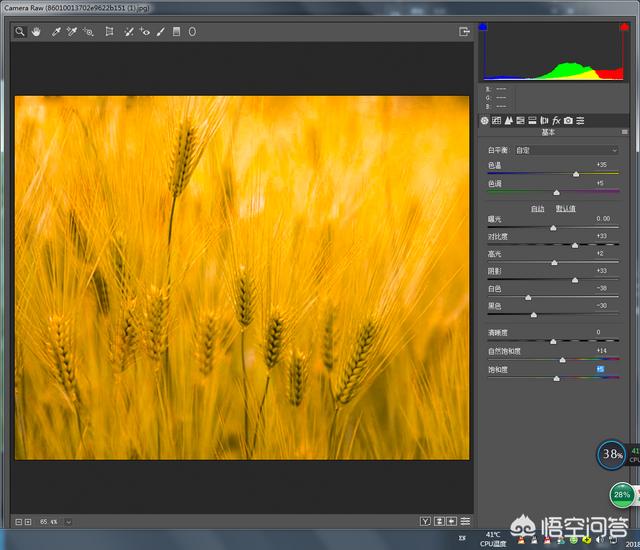
Task: Toggle before/after view with Y button
Action: [x=425, y=521]
